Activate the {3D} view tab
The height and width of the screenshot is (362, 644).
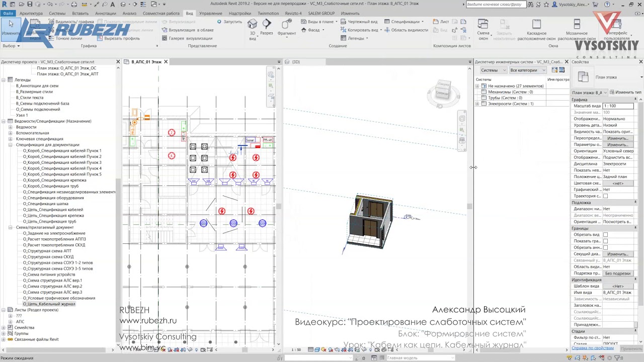point(296,62)
